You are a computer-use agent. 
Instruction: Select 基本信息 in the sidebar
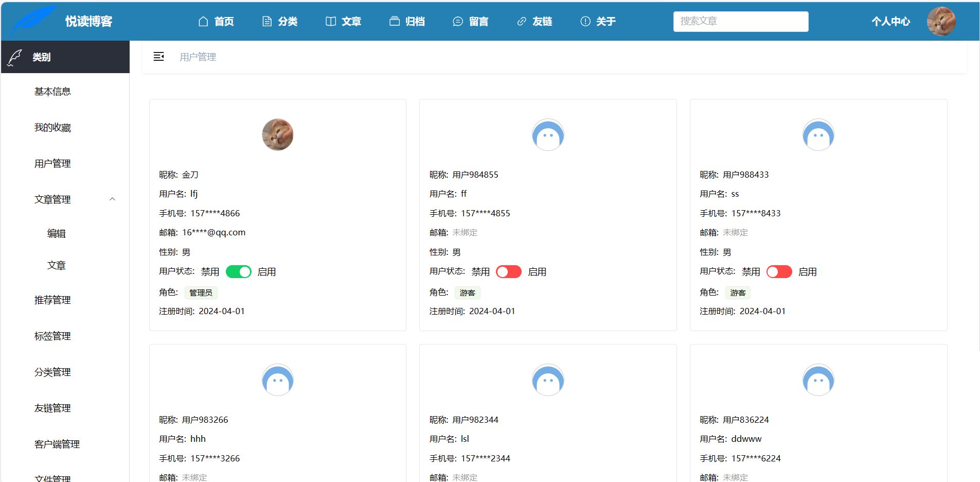pyautogui.click(x=52, y=91)
